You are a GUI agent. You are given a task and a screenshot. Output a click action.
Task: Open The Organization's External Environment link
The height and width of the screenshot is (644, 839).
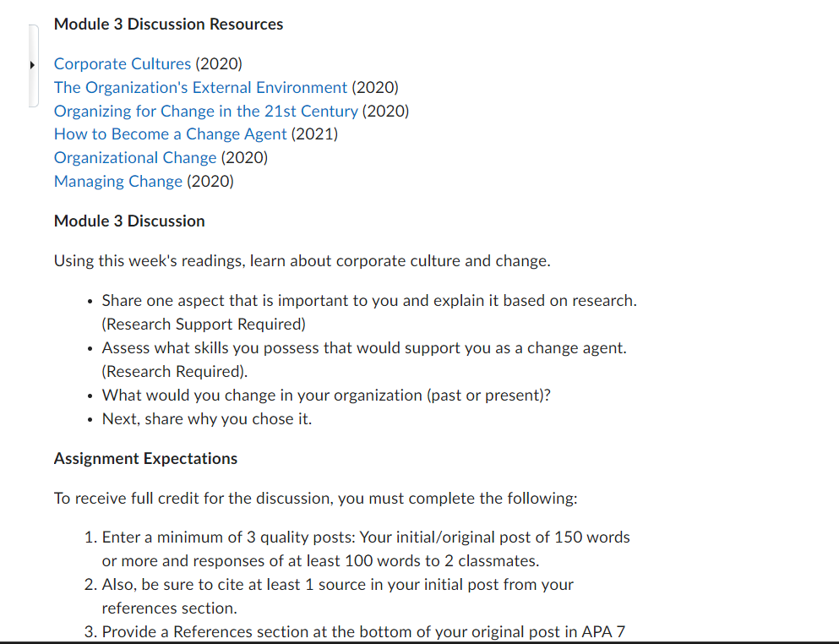coord(200,87)
